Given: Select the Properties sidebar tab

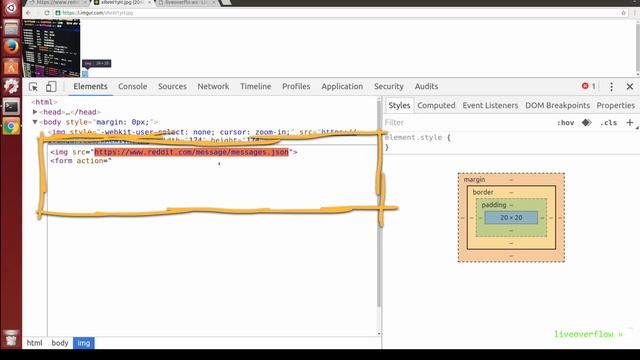Looking at the screenshot, I should pos(616,105).
